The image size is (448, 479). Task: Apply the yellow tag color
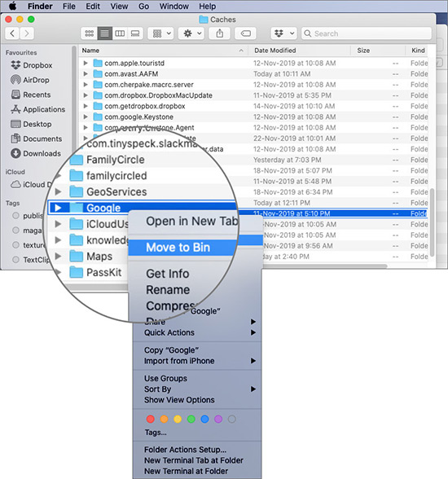178,419
